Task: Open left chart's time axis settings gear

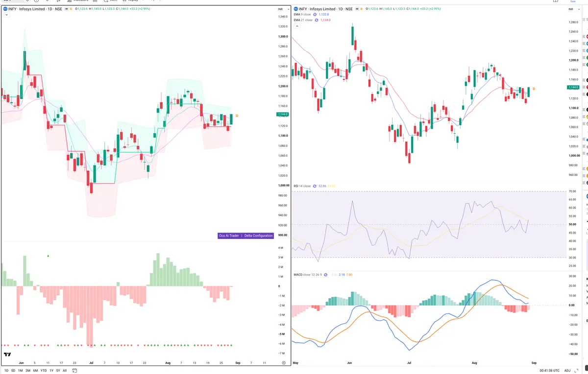Action: pyautogui.click(x=284, y=363)
